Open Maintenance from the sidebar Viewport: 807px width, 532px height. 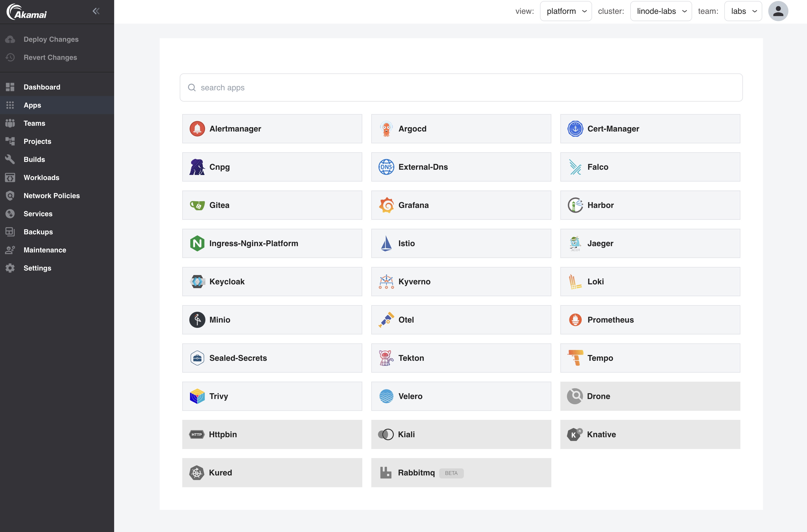(x=57, y=250)
